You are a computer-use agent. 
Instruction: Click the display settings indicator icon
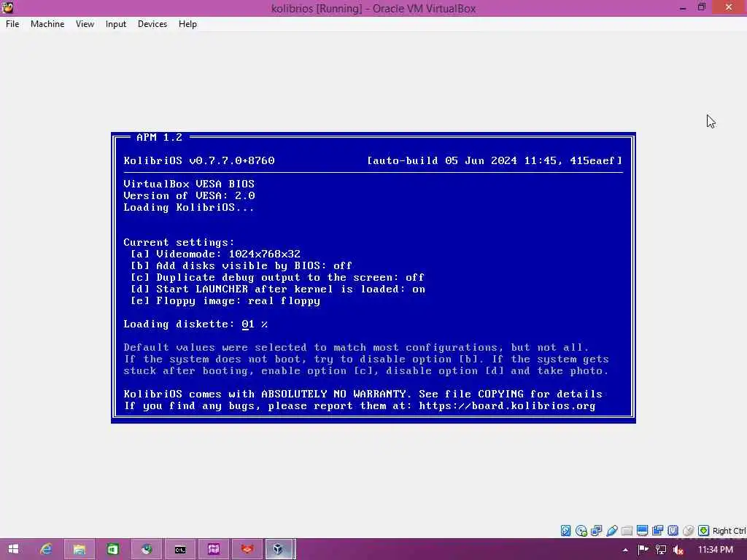pos(642,531)
